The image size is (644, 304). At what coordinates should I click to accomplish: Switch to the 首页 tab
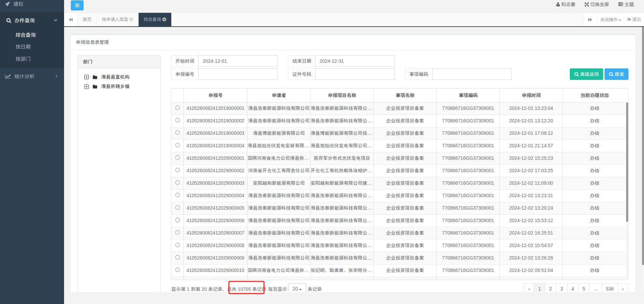tap(87, 20)
